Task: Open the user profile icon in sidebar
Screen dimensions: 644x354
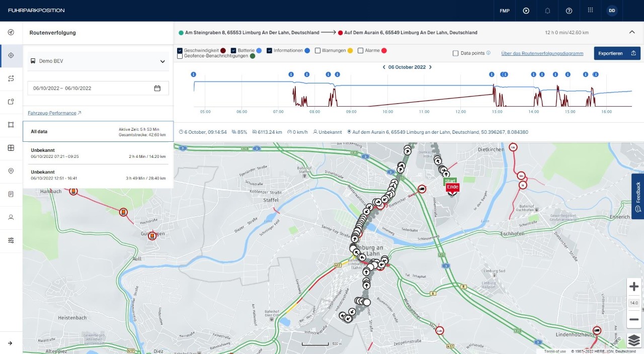Action: point(11,217)
